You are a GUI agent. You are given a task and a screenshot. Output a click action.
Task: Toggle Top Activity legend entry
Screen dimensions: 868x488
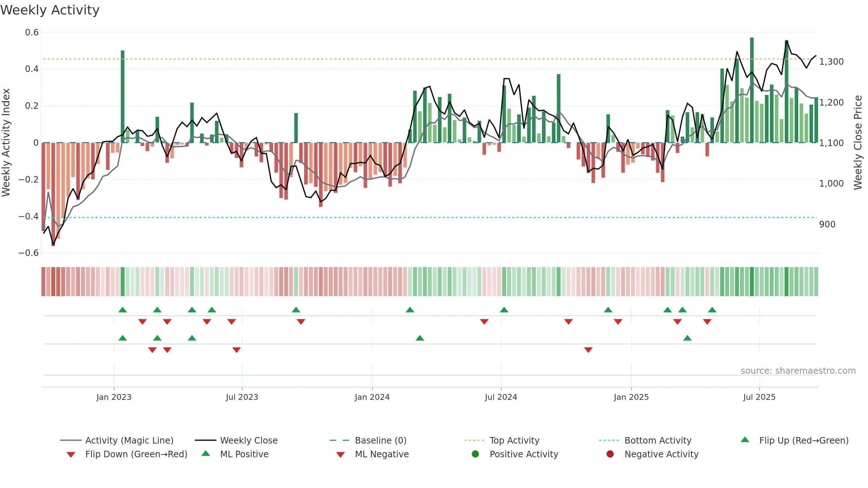[502, 440]
